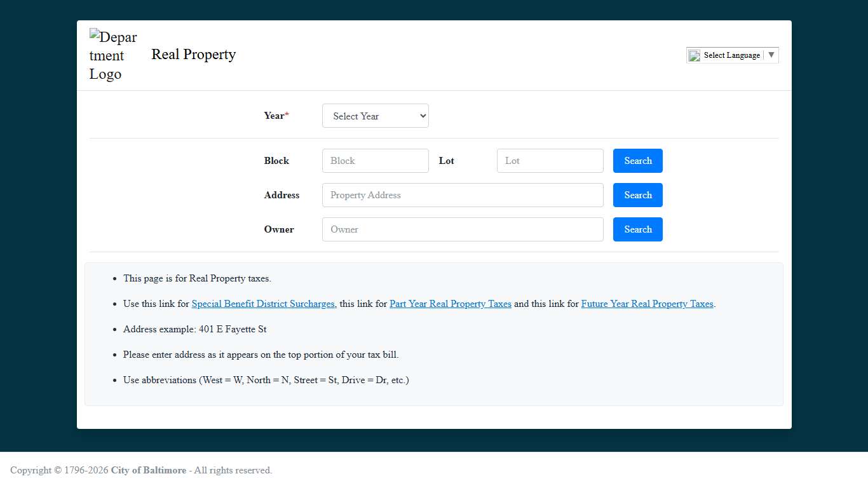
Task: Click the Real Property page title
Action: [x=193, y=55]
